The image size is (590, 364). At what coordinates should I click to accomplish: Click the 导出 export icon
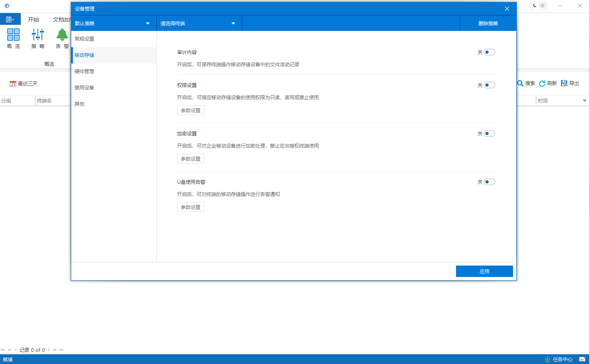coord(564,83)
